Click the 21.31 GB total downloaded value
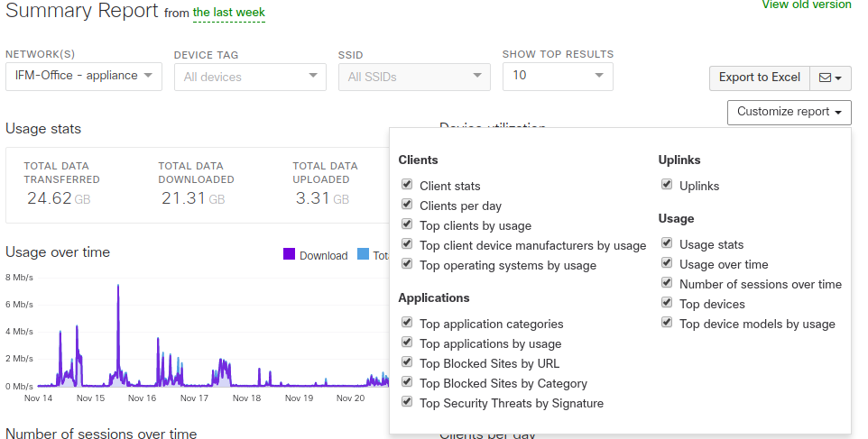868x439 pixels. point(193,198)
